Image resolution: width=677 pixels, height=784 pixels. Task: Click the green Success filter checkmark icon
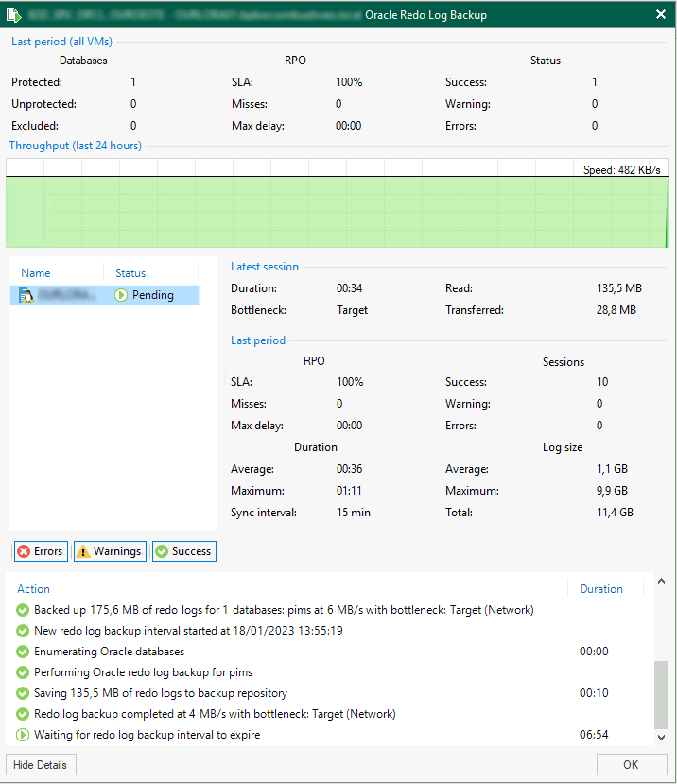pos(162,551)
